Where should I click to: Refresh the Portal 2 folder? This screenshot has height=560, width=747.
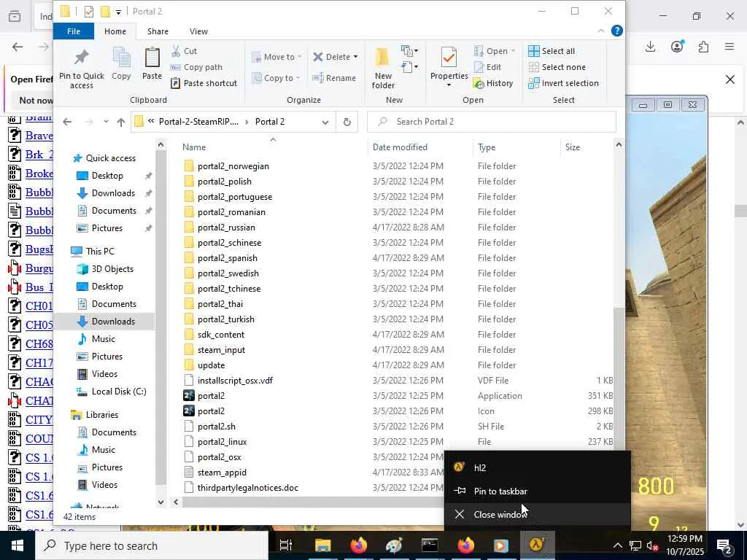(347, 122)
